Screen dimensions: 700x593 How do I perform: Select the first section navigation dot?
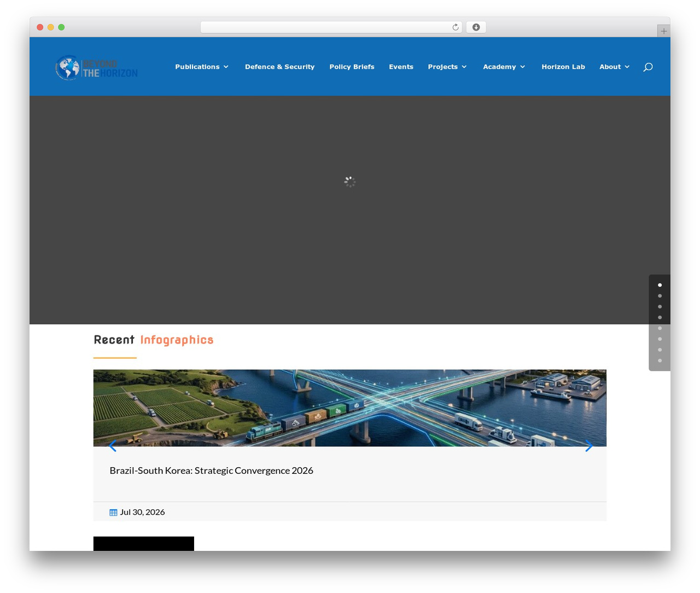click(660, 285)
